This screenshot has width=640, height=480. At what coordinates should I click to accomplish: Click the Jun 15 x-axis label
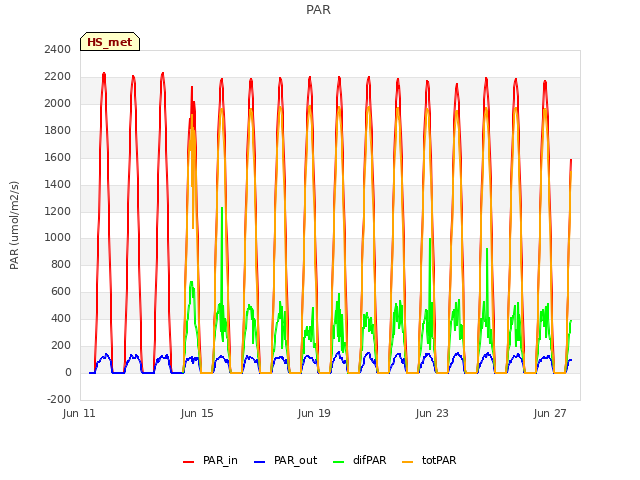point(197,413)
